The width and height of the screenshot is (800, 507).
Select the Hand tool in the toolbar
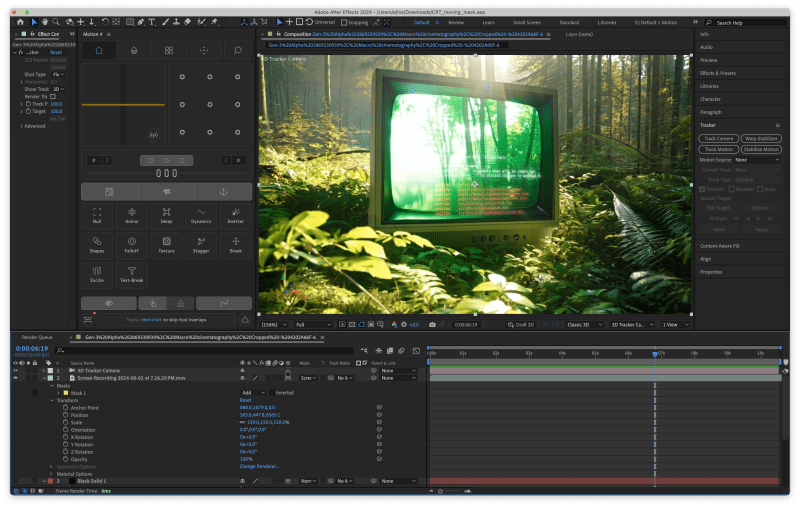click(x=45, y=22)
